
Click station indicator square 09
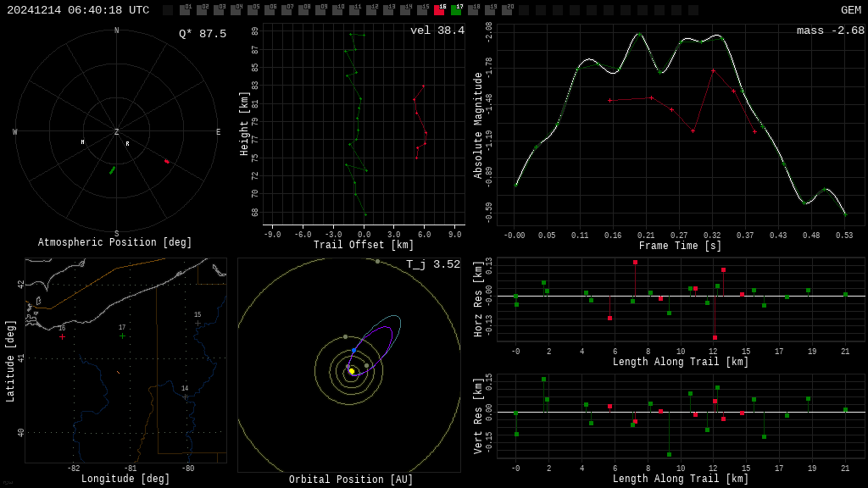pyautogui.click(x=320, y=10)
